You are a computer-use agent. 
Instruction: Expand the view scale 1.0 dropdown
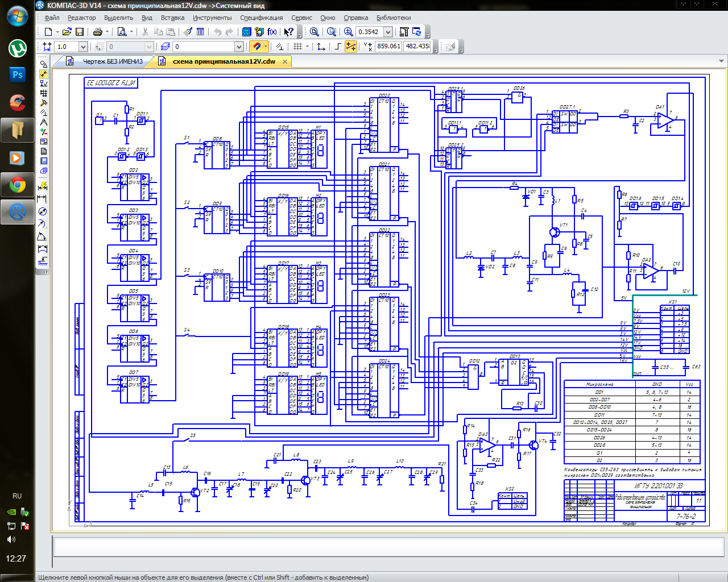click(x=83, y=47)
